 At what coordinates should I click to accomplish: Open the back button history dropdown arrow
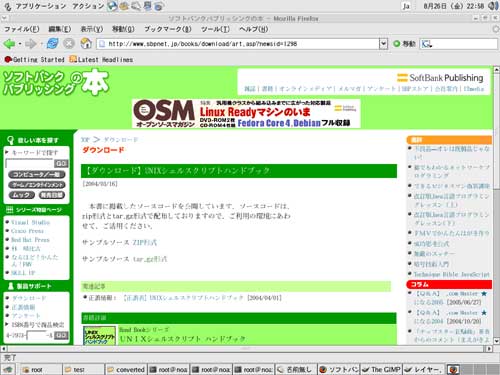pyautogui.click(x=20, y=44)
